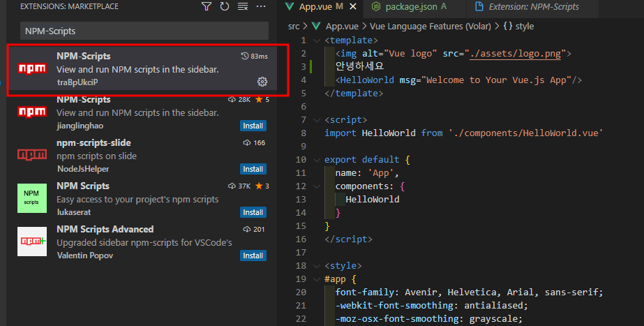Click the 28K download count

(x=239, y=100)
